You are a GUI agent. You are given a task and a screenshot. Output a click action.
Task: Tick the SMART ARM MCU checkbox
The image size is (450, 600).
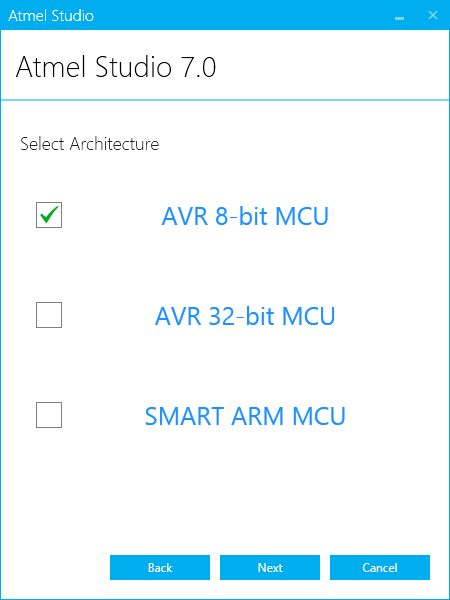(49, 415)
